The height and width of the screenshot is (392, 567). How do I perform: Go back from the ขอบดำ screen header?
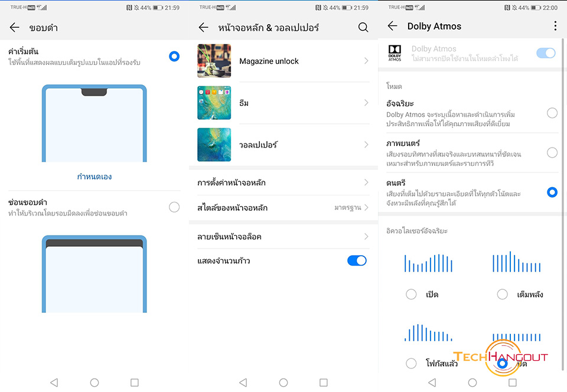tap(14, 28)
